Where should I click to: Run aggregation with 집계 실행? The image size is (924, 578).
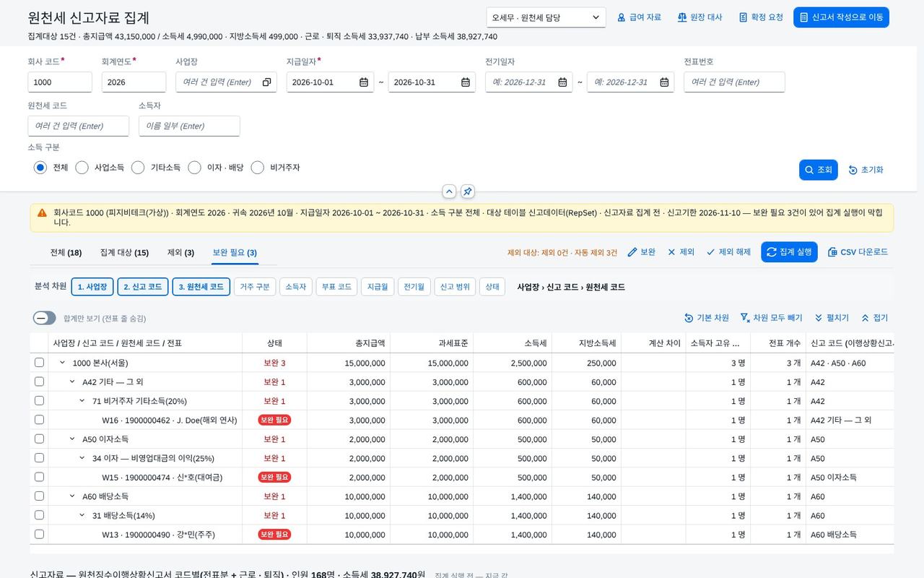(x=789, y=252)
